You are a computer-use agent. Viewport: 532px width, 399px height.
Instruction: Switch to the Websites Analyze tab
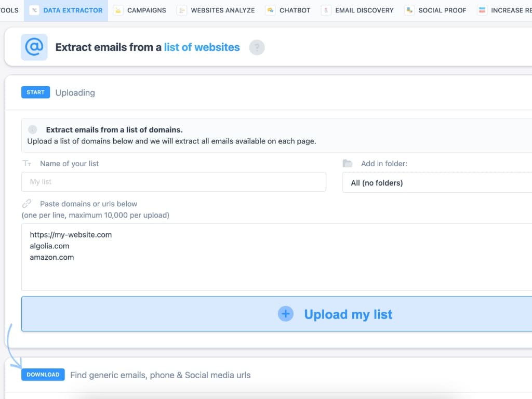(x=223, y=10)
